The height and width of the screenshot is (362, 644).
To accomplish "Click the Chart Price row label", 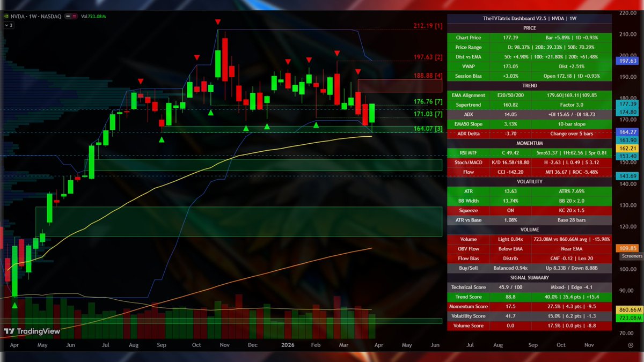I will pyautogui.click(x=469, y=38).
